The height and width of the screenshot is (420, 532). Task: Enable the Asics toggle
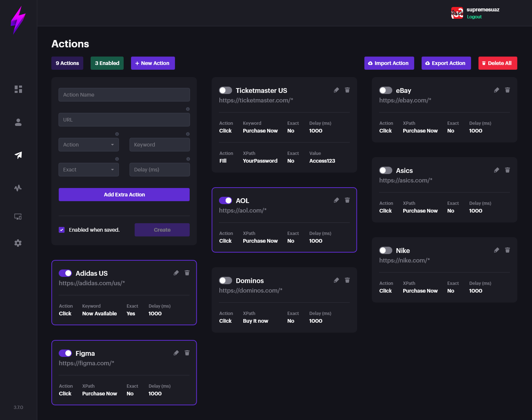tap(386, 170)
